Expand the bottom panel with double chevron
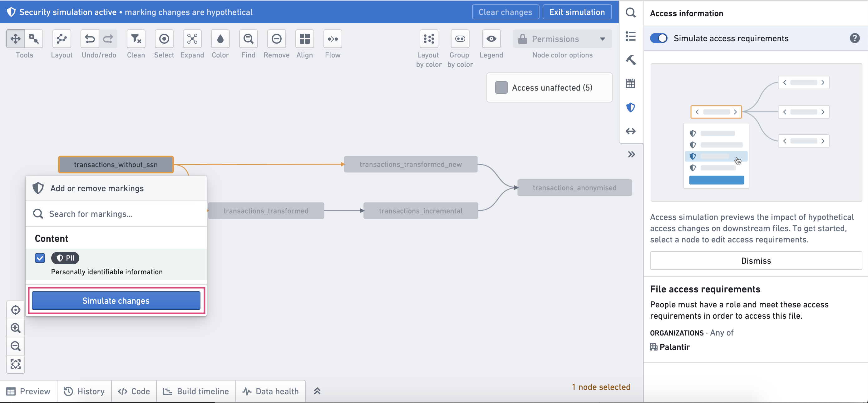Viewport: 868px width, 403px height. point(317,391)
